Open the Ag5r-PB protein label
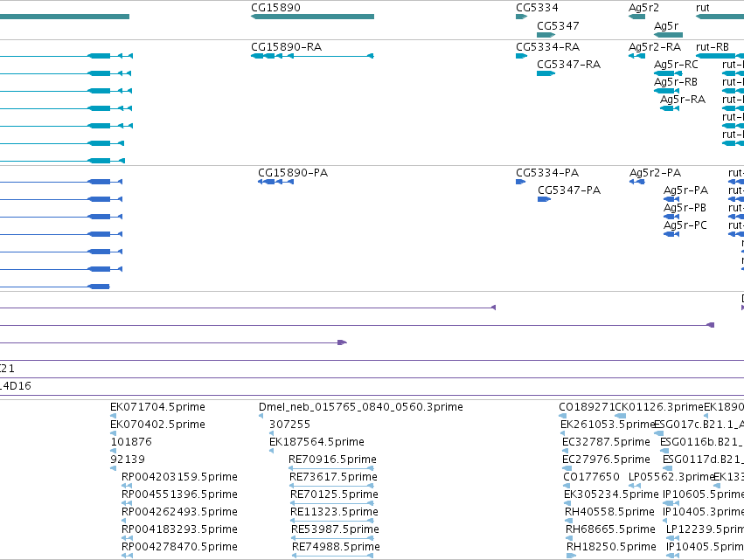 (685, 208)
